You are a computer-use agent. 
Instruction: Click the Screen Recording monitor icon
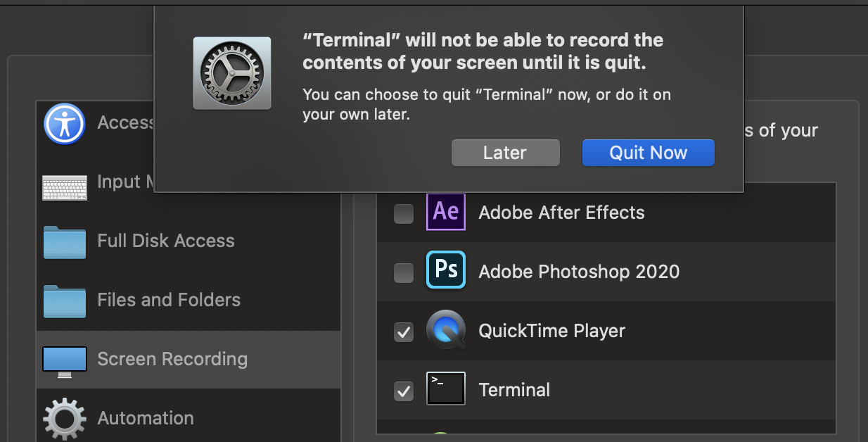coord(65,360)
